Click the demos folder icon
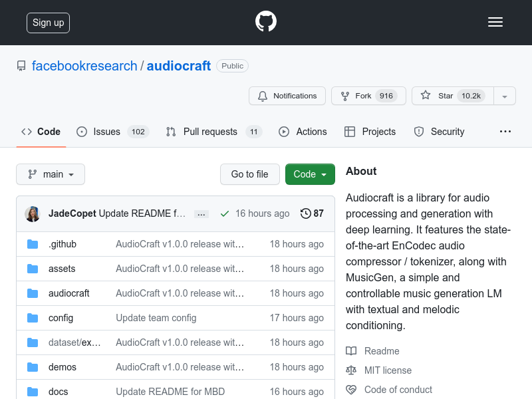This screenshot has width=532, height=399. [33, 367]
